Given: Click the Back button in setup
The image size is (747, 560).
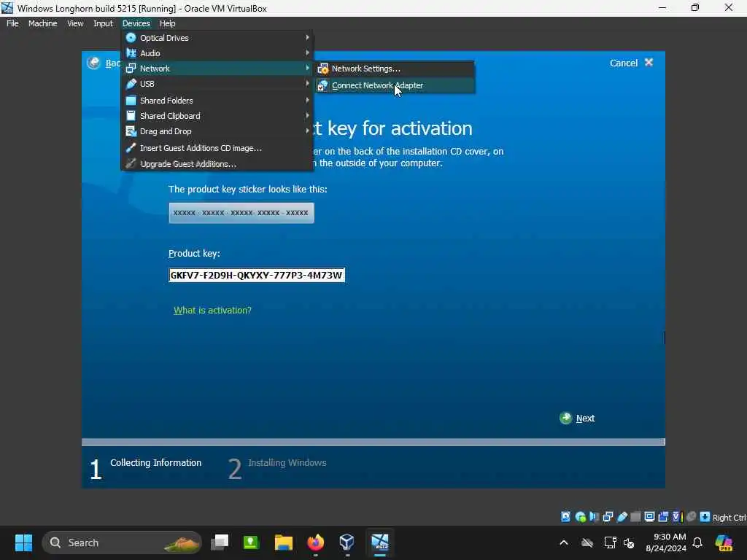Looking at the screenshot, I should click(x=104, y=63).
